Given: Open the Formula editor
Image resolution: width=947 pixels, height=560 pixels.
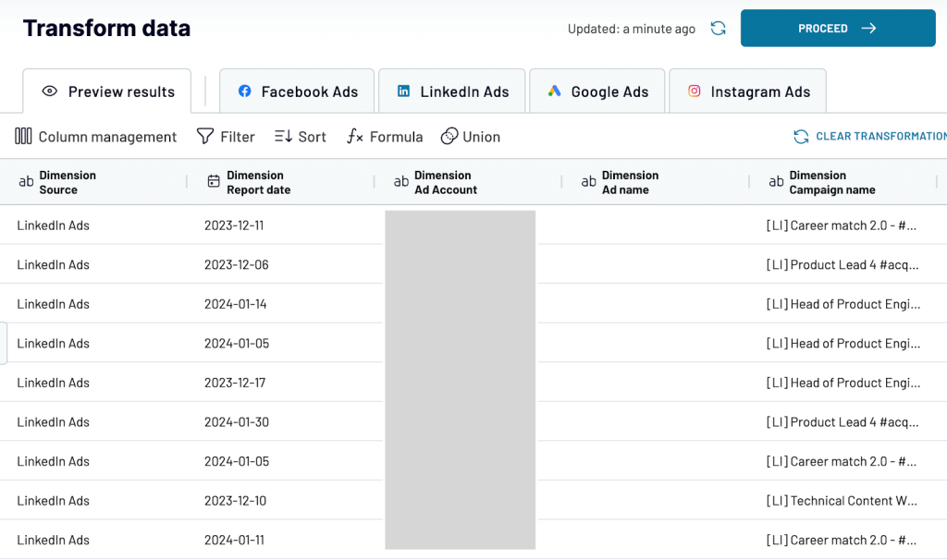Looking at the screenshot, I should (385, 137).
